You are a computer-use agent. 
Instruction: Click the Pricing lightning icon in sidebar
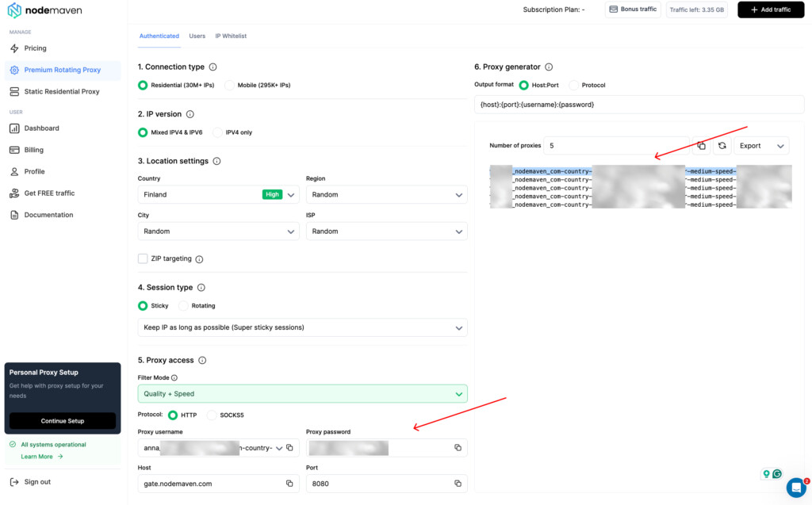point(14,48)
